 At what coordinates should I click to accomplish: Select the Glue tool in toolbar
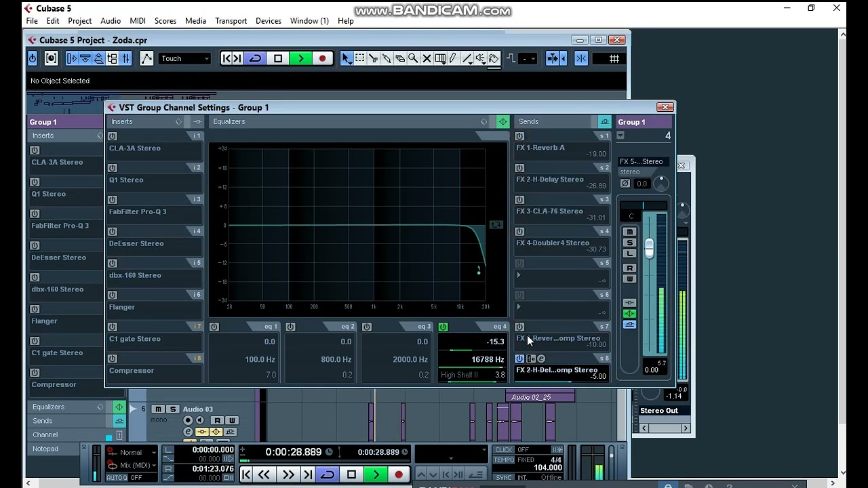(x=387, y=59)
